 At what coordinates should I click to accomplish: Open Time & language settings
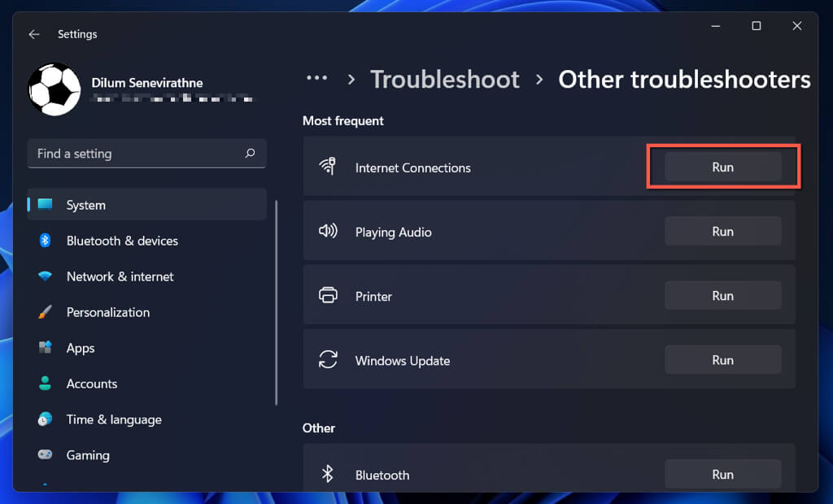pos(147,419)
